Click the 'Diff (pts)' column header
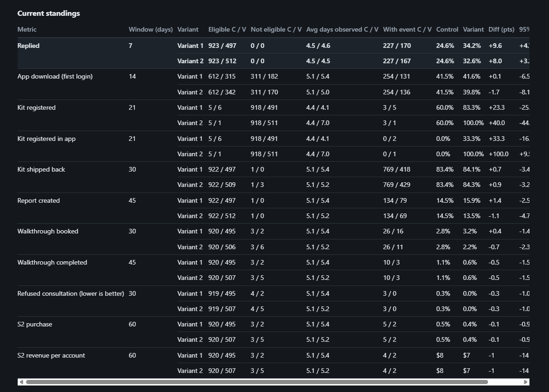Viewport: 549px width, 392px height. point(502,29)
